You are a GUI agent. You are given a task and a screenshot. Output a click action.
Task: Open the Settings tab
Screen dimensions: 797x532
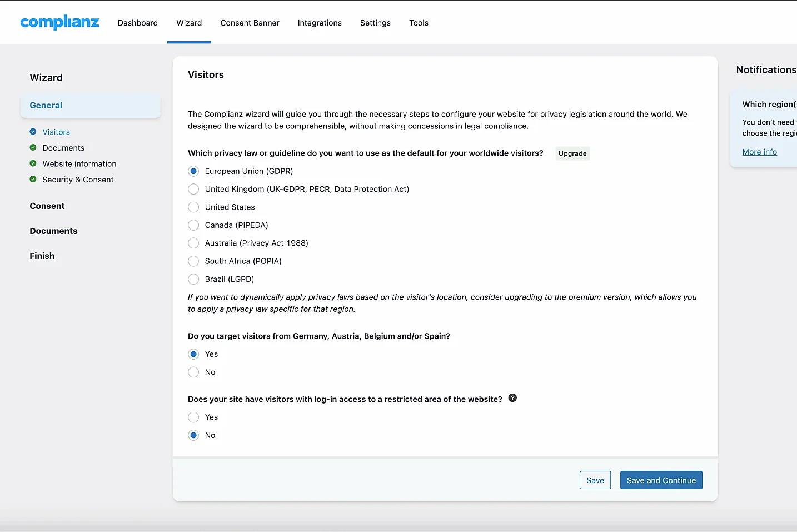375,23
